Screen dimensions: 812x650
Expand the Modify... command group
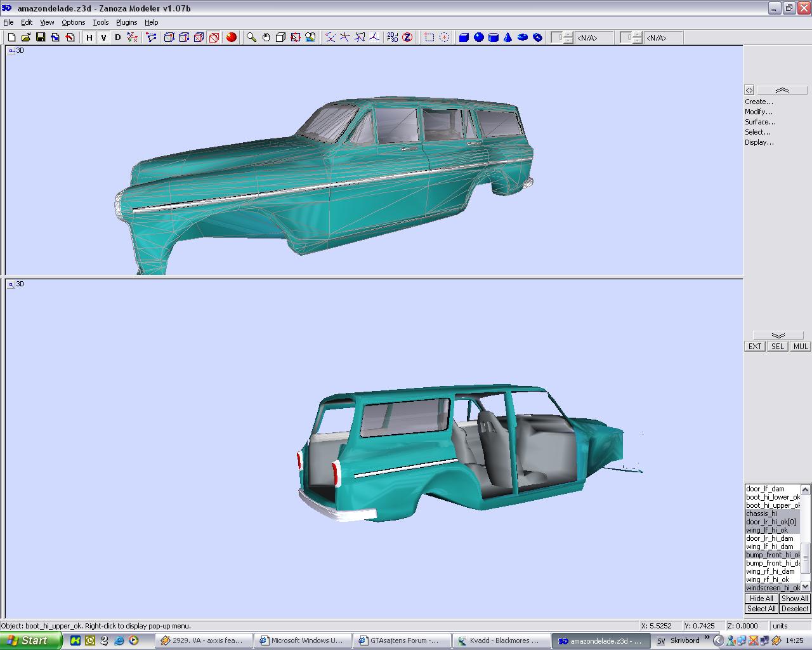759,112
